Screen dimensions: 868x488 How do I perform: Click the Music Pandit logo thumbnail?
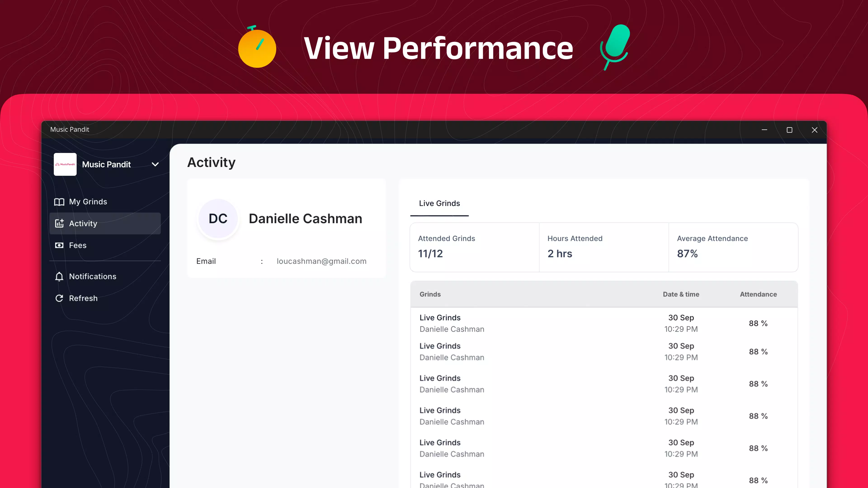tap(65, 164)
